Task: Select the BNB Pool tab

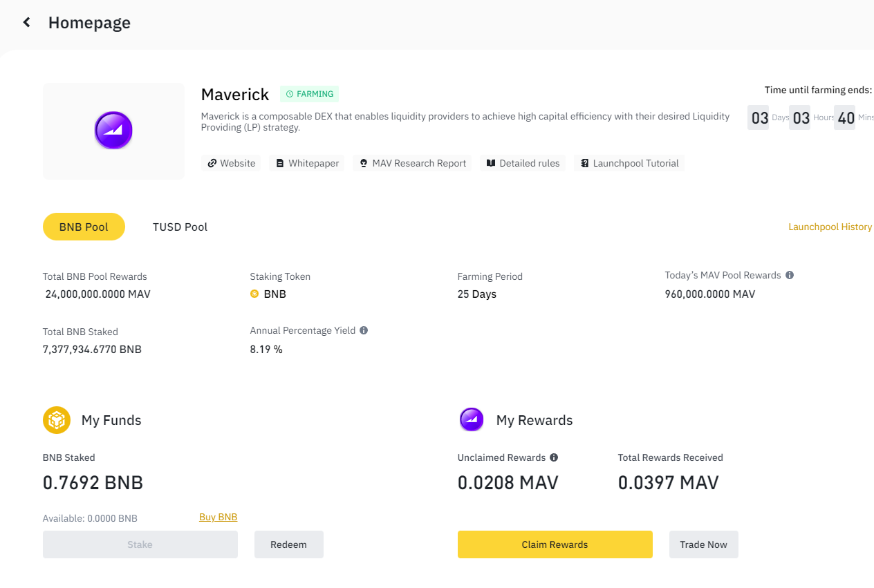Action: point(84,227)
